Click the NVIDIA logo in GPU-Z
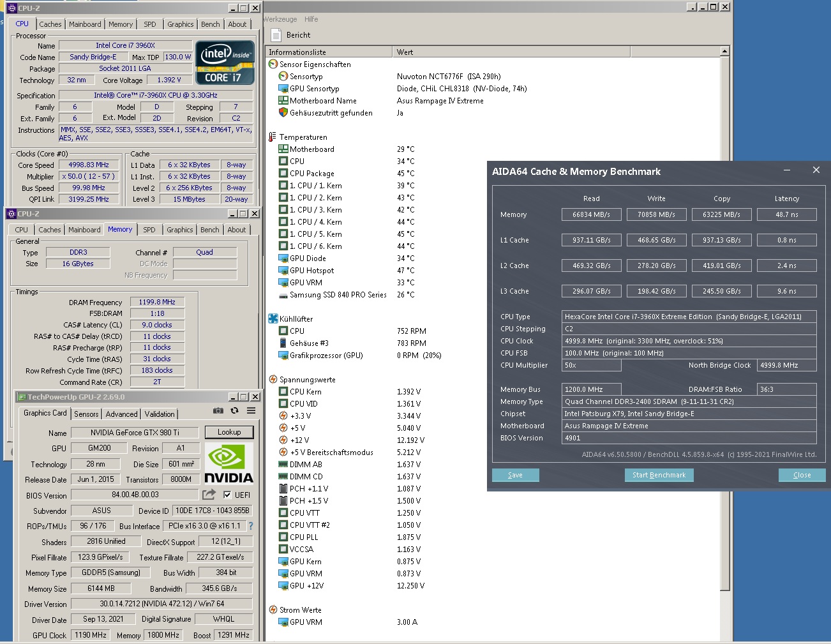This screenshot has width=831, height=644. coord(228,463)
